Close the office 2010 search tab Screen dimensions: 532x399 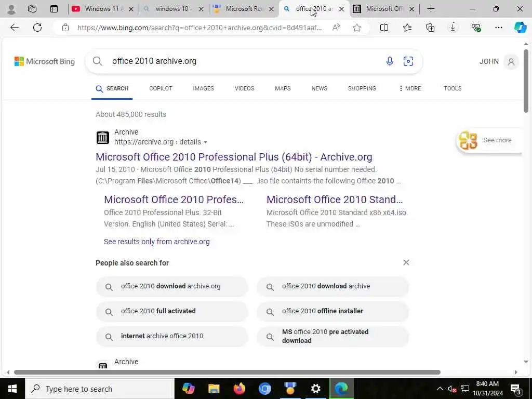point(342,9)
